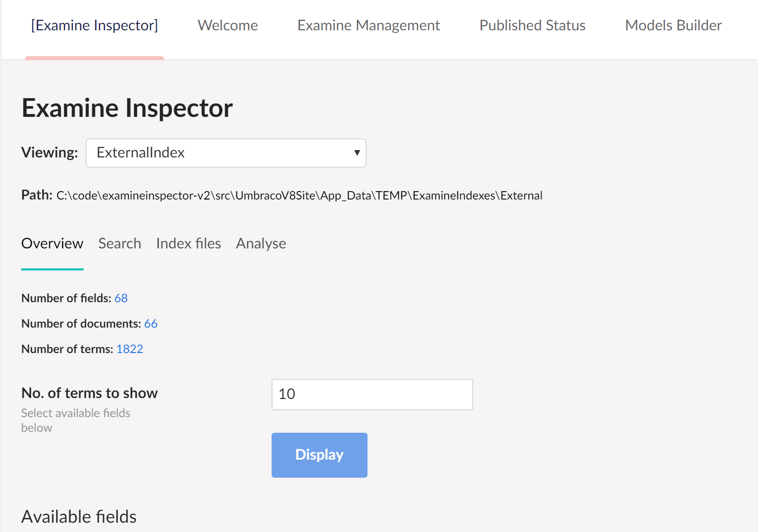Click the Display button
The height and width of the screenshot is (532, 758).
320,455
